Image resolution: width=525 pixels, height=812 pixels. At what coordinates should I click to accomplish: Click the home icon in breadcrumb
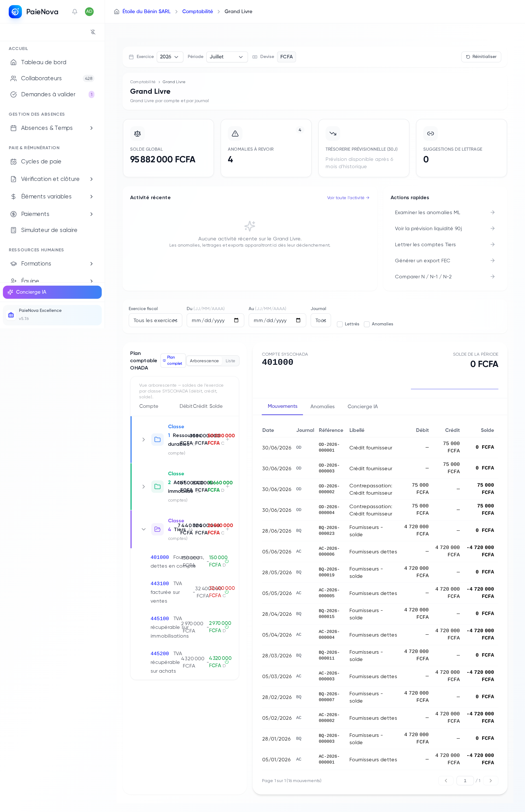click(117, 12)
